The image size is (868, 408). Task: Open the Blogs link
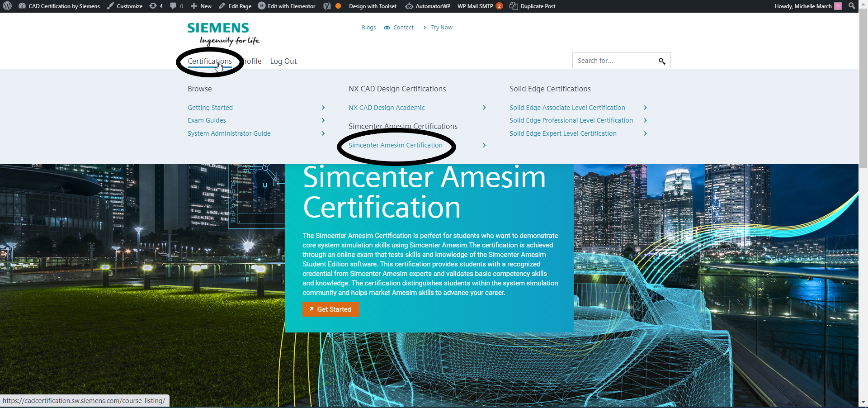[x=369, y=28]
